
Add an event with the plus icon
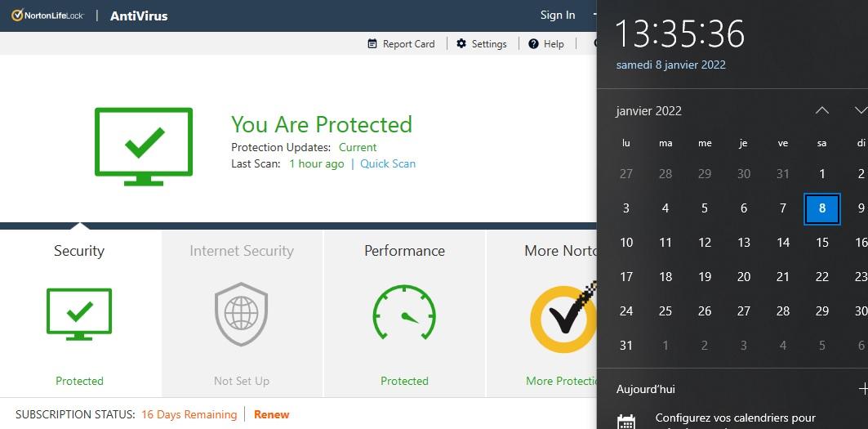click(x=862, y=389)
